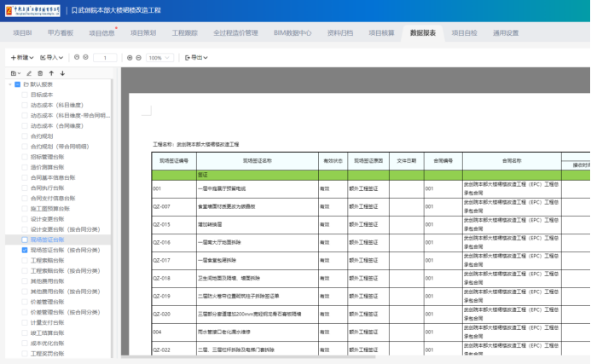Viewport: 591px width, 364px height.
Task: Toggle the 默认报表 root checkbox
Action: [17, 84]
